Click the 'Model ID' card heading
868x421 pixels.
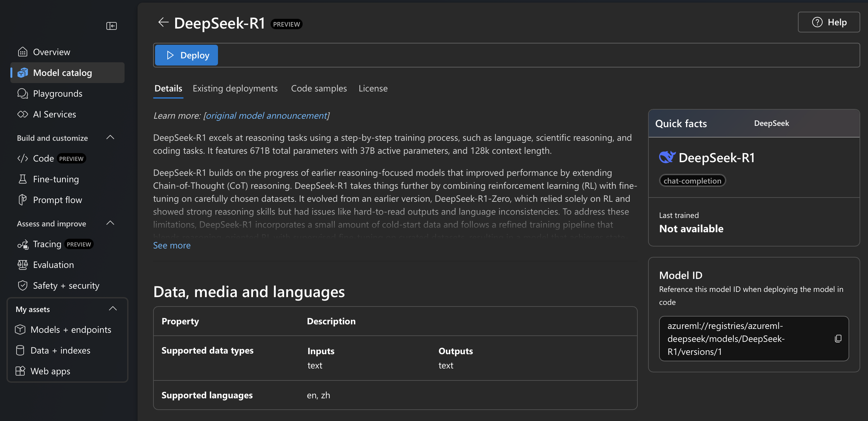pos(681,275)
